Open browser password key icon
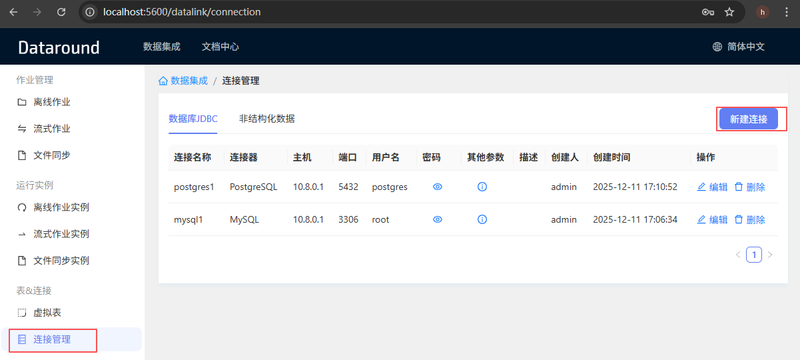Image resolution: width=800 pixels, height=360 pixels. [708, 12]
